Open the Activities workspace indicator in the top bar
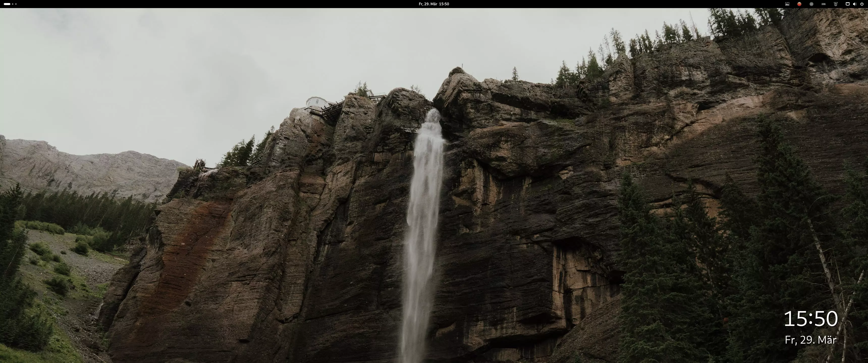 tap(10, 4)
